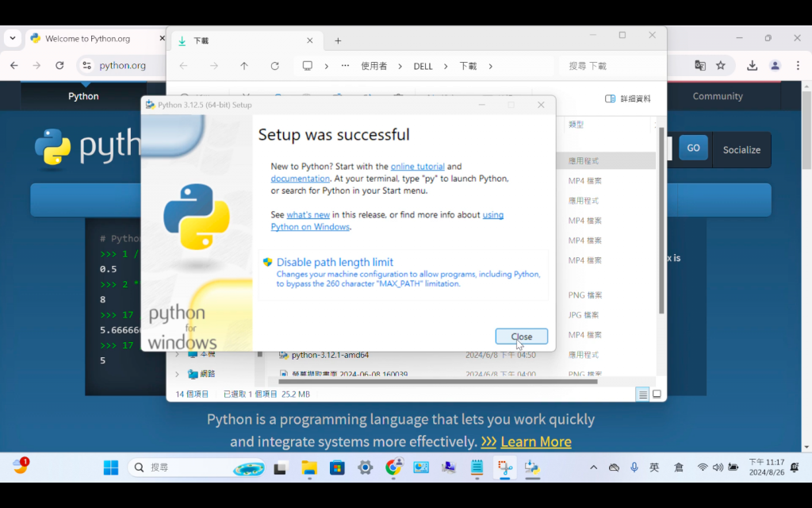Expand chevron after 下載 in breadcrumb

point(490,67)
